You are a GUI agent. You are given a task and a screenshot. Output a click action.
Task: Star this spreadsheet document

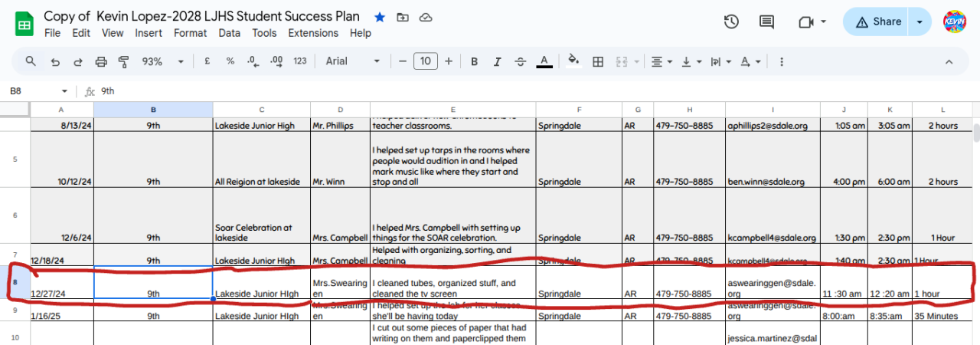point(380,17)
